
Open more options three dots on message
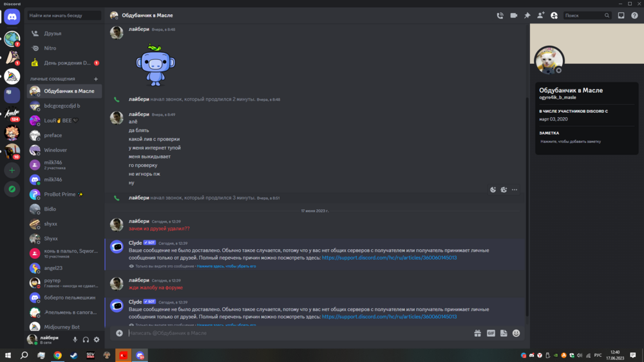point(514,190)
